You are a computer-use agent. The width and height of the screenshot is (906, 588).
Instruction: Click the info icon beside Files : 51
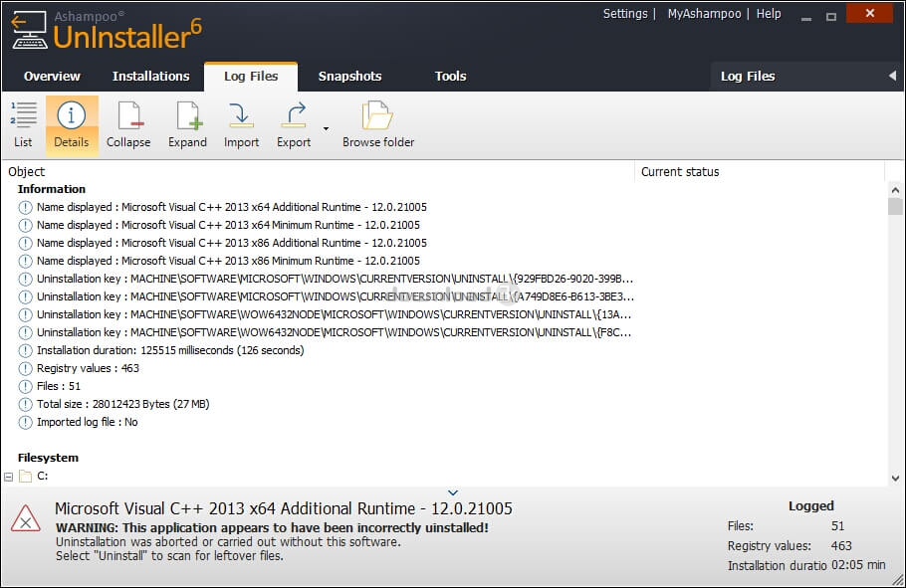25,386
